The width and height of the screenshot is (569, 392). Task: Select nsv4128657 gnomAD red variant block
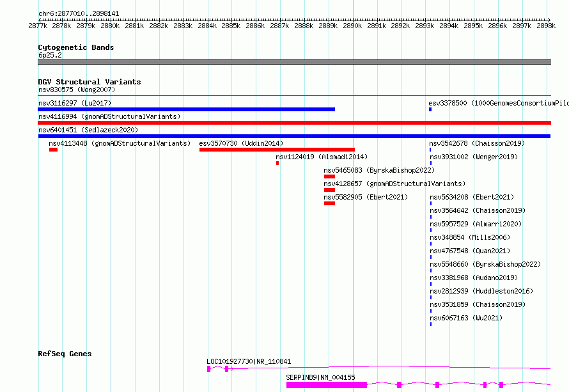(329, 190)
